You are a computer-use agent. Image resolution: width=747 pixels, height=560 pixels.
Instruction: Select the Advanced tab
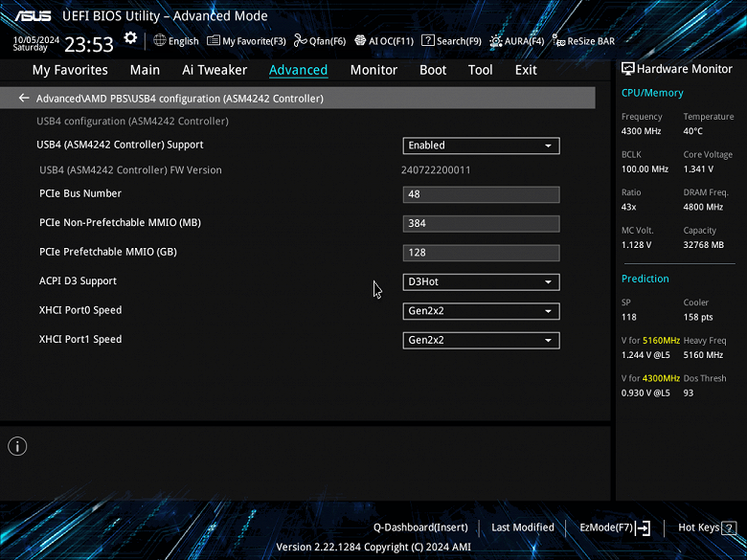298,70
